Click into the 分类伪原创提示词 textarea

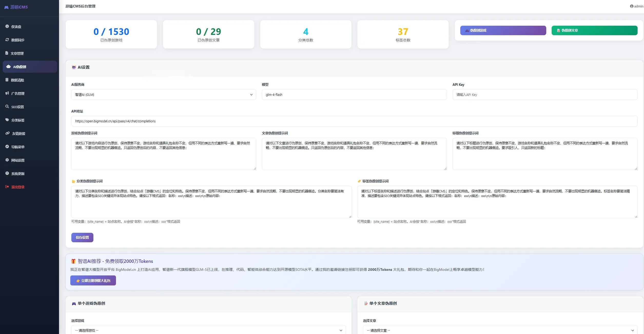[211, 202]
